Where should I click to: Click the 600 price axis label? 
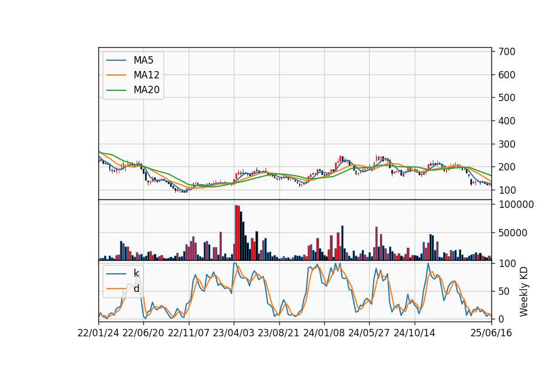pyautogui.click(x=507, y=75)
